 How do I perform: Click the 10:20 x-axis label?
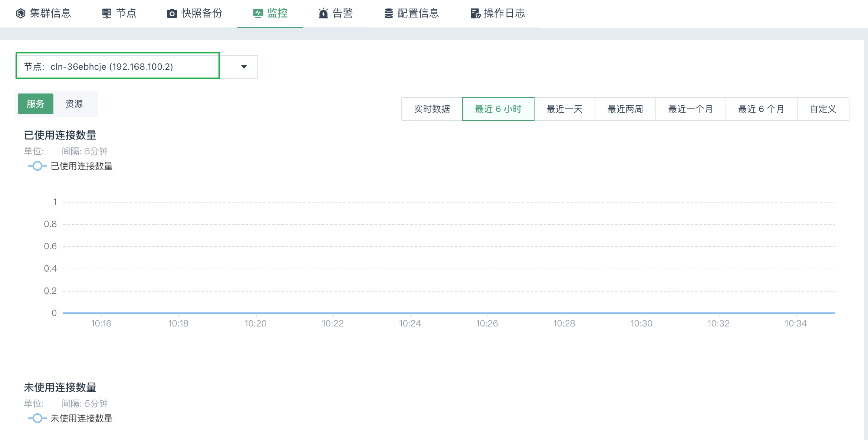(256, 324)
